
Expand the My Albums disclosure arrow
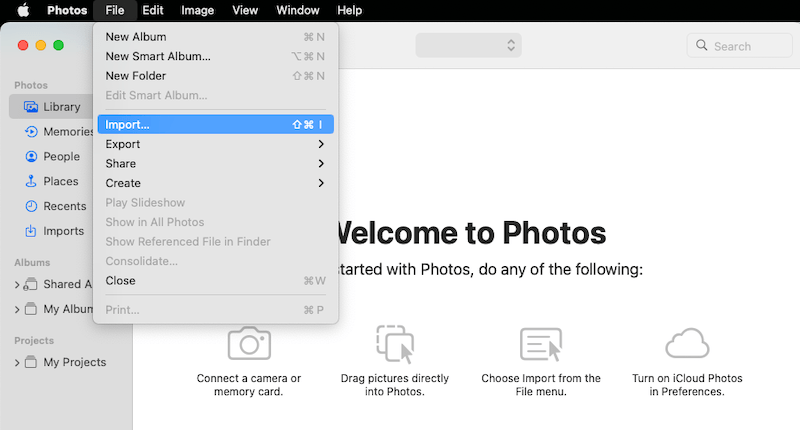click(16, 310)
